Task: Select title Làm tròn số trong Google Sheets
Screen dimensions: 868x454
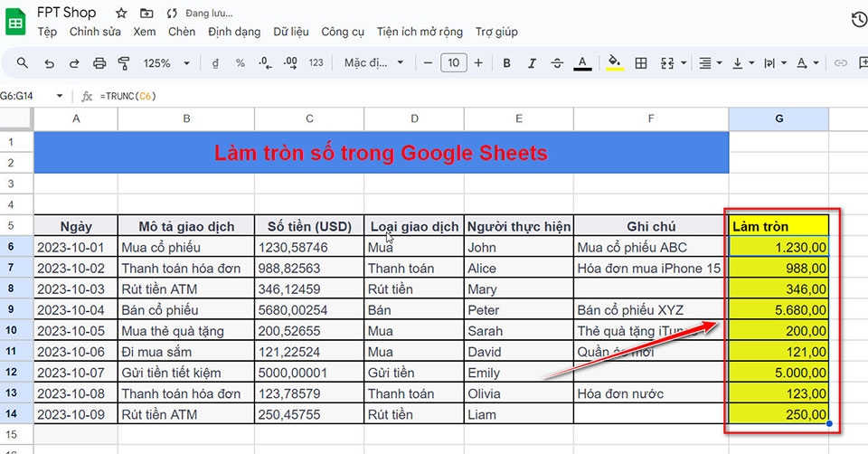Action: pyautogui.click(x=382, y=153)
